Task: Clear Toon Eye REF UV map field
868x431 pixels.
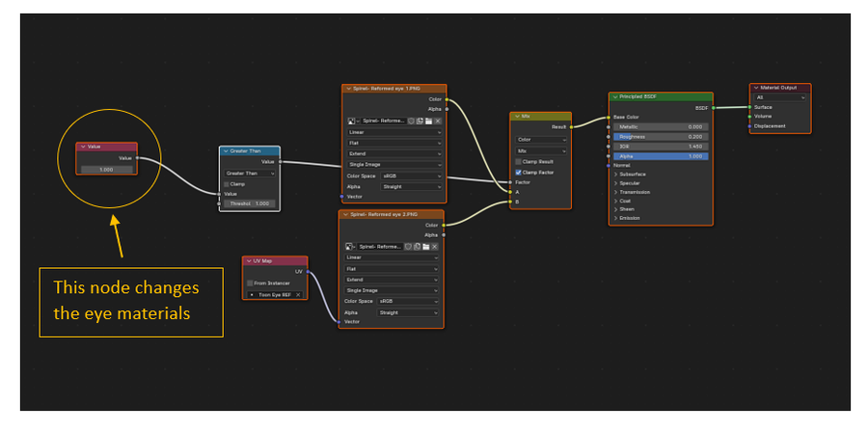Action: click(x=298, y=294)
